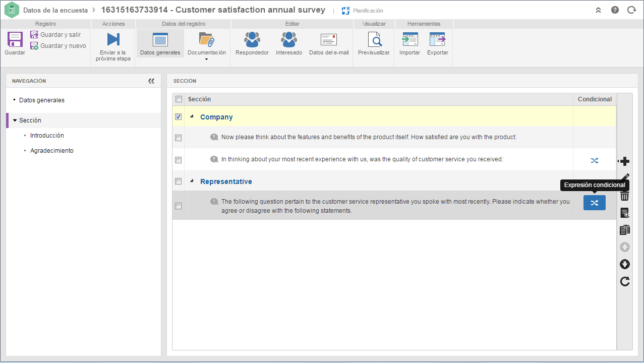The height and width of the screenshot is (363, 644).
Task: Click the move up arrow icon
Action: [x=625, y=247]
